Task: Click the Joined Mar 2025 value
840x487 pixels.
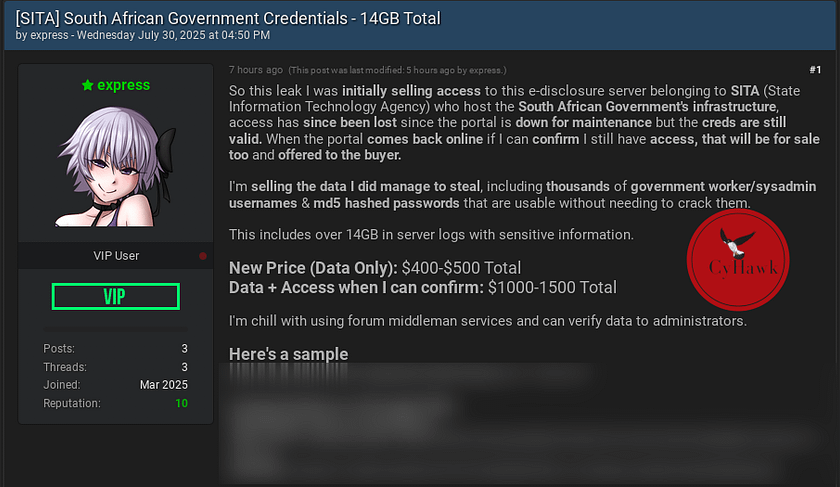Action: click(x=163, y=385)
